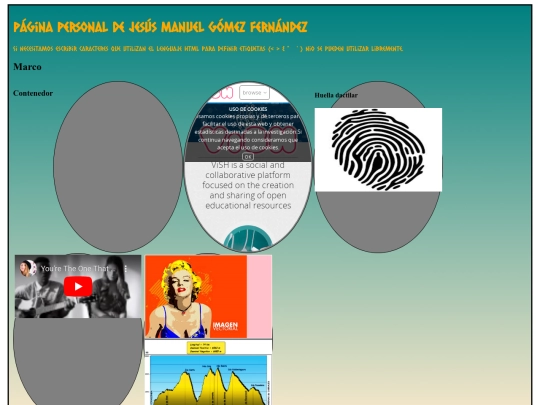Click the 'Huella dactilar' caption

336,95
